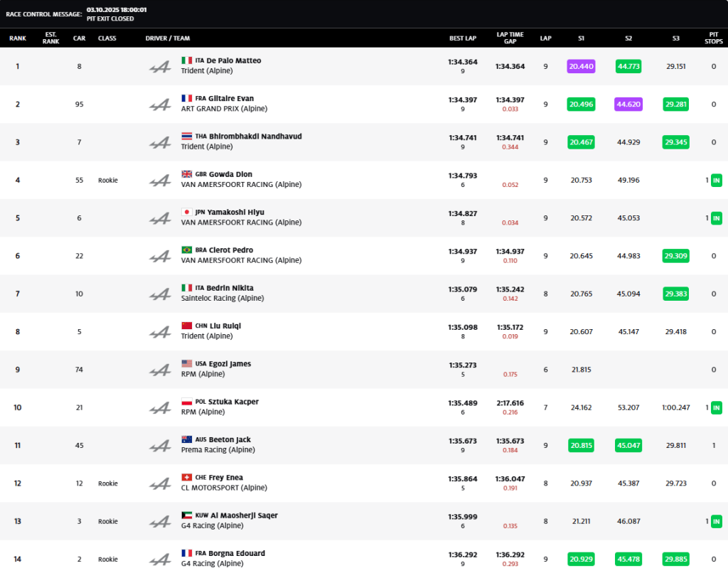Image resolution: width=728 pixels, height=573 pixels.
Task: Click the S2 column header
Action: pyautogui.click(x=628, y=38)
